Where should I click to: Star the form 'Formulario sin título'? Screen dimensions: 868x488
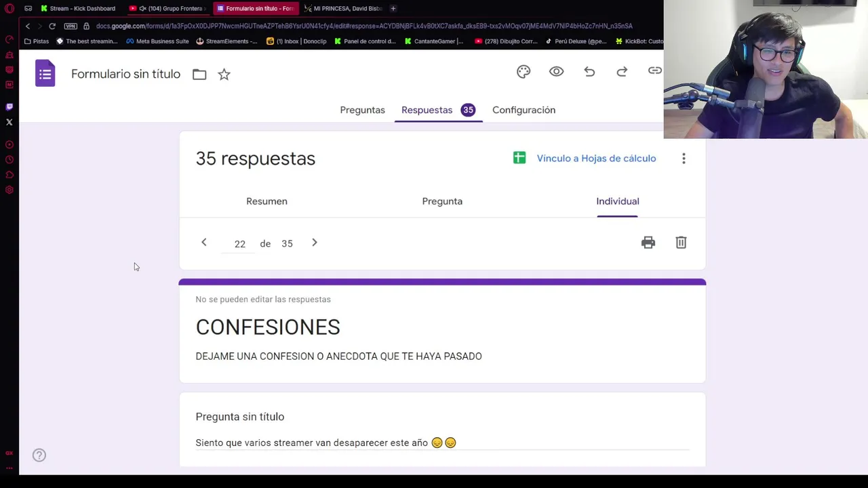(224, 75)
